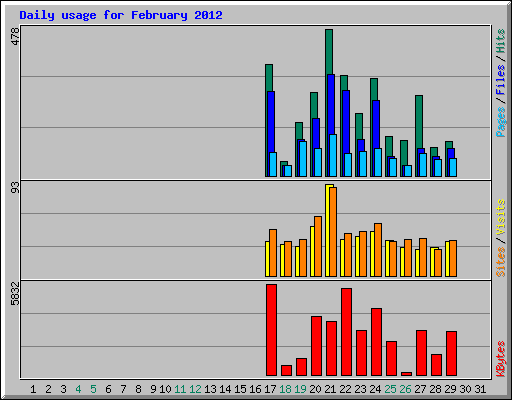This screenshot has width=512, height=400.
Task: Click the green weekend day label 5
Action: [93, 389]
